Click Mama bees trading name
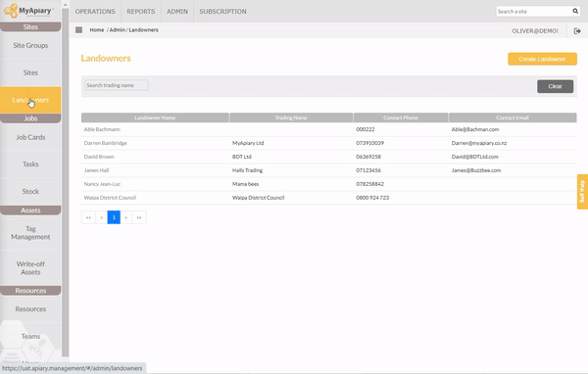Viewport: 588px width, 374px height. (x=245, y=184)
